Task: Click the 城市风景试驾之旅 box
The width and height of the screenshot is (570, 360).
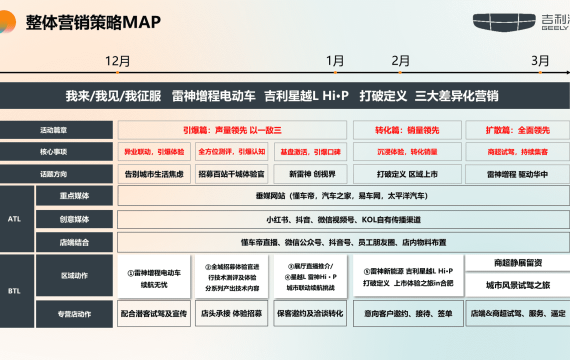Action: click(518, 285)
